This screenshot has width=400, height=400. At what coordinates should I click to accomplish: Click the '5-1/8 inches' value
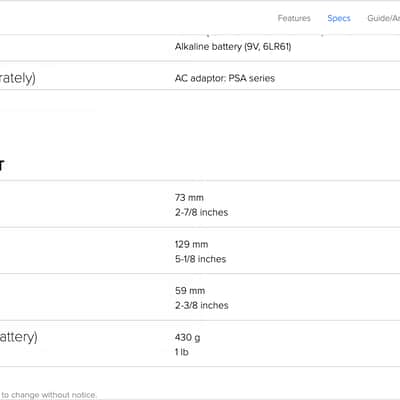click(x=201, y=259)
